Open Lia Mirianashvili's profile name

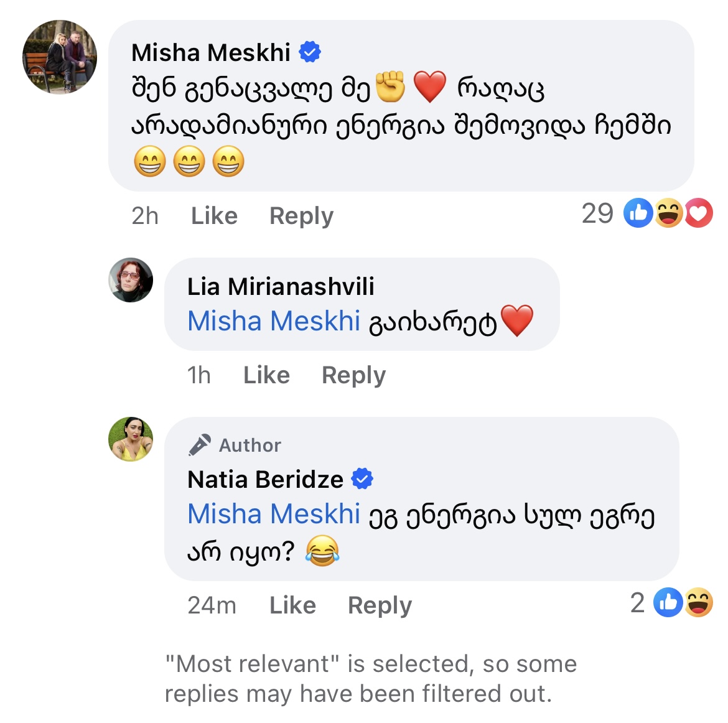(x=281, y=286)
